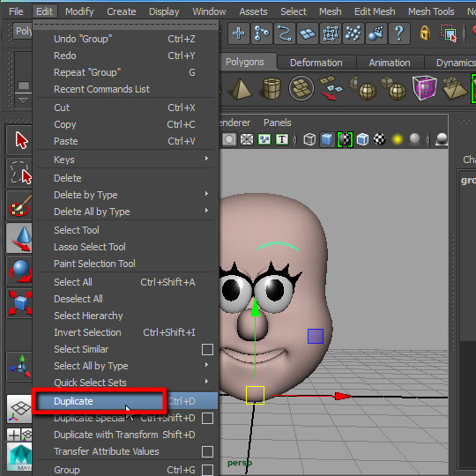Viewport: 476px width, 476px height.
Task: Expand Quick Select Sets submenu
Action: click(206, 382)
